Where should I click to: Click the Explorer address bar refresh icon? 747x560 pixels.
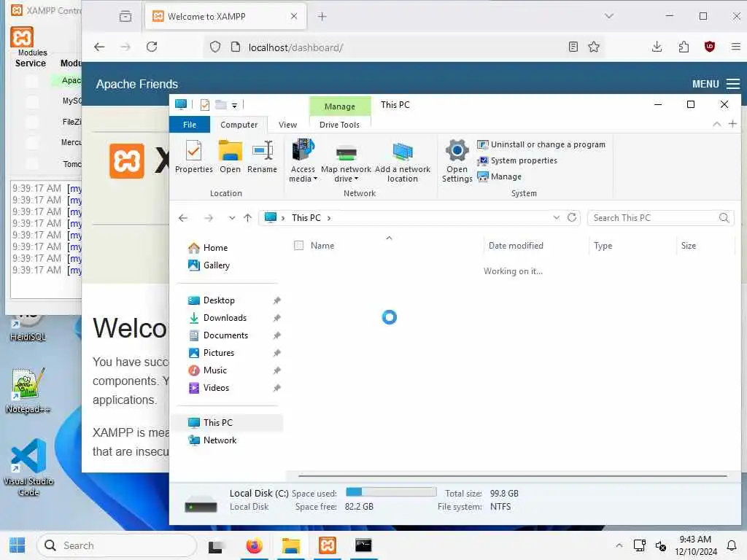tap(572, 217)
